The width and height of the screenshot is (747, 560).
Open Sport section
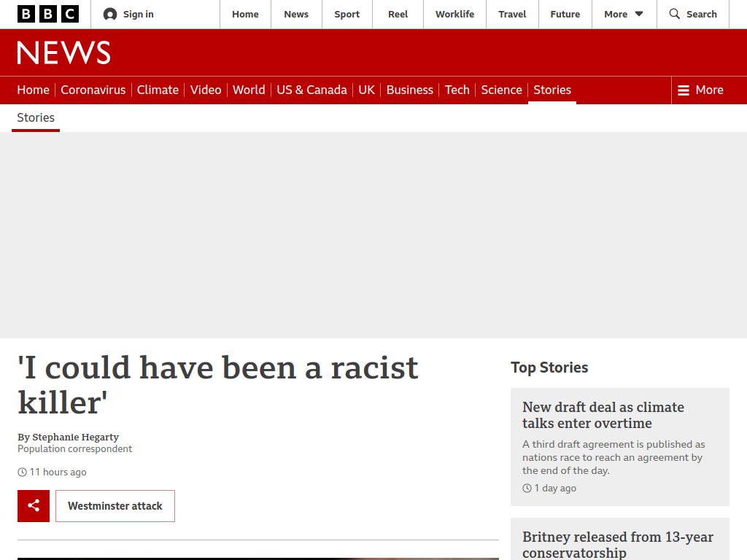[347, 15]
